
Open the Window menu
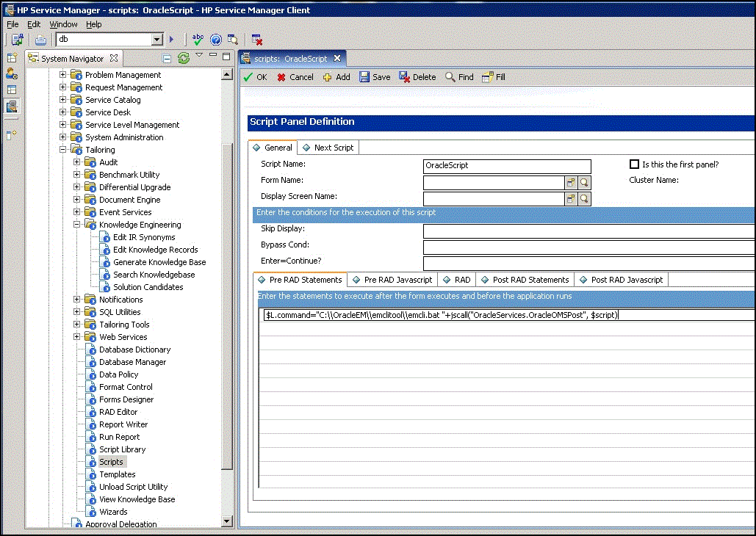pos(64,24)
